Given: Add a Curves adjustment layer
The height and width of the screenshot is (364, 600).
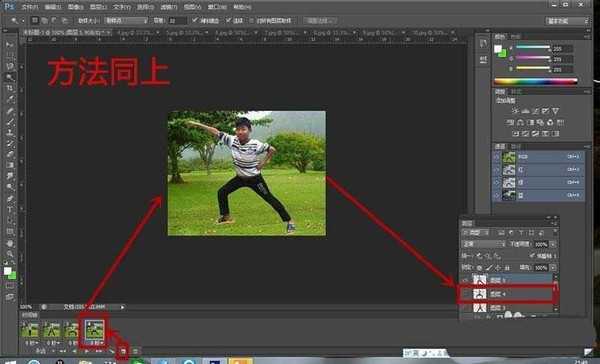Looking at the screenshot, I should coord(536,111).
